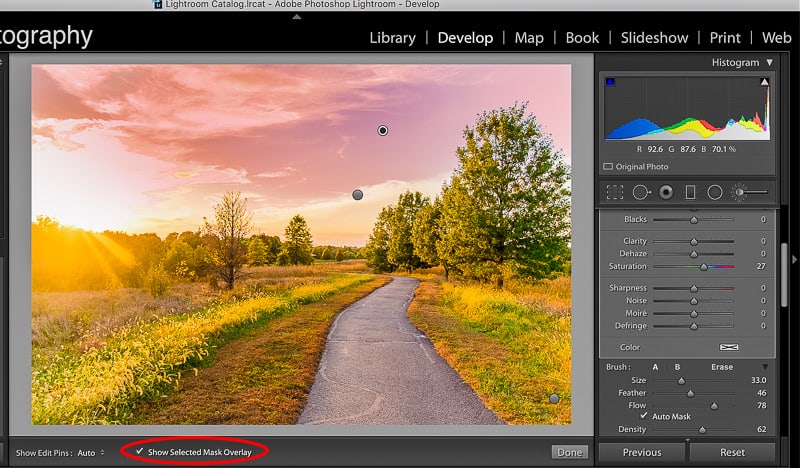The height and width of the screenshot is (468, 800).
Task: Open the Color swatch picker
Action: coord(729,347)
